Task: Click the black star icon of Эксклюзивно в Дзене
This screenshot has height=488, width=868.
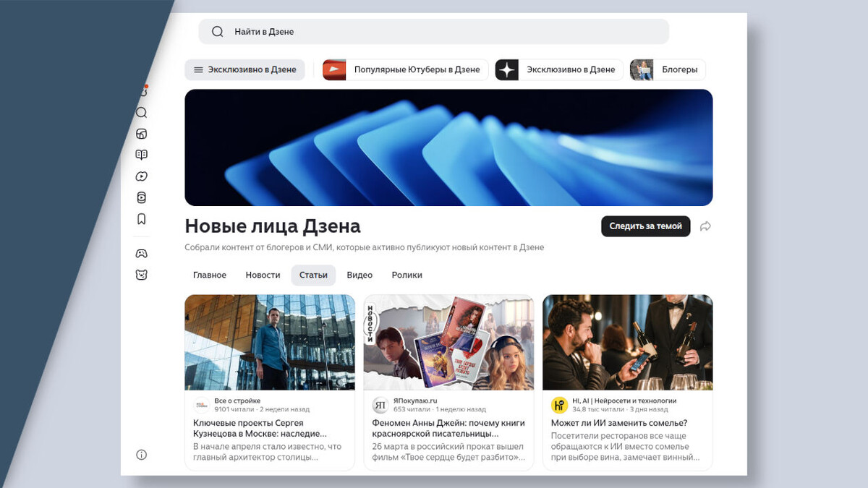Action: click(x=507, y=69)
